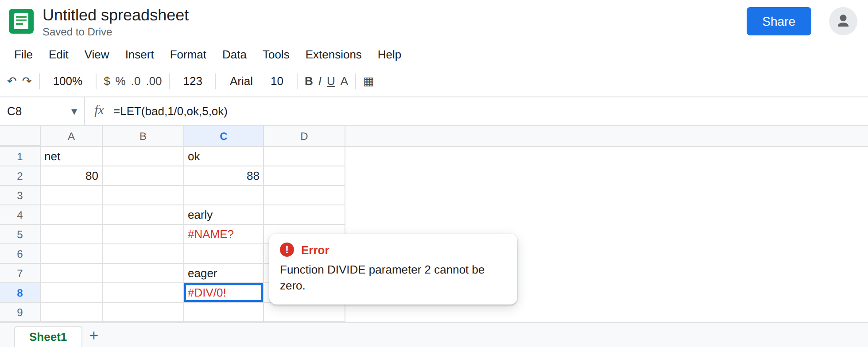This screenshot has height=347, width=868.
Task: Add a new sheet
Action: (x=94, y=335)
